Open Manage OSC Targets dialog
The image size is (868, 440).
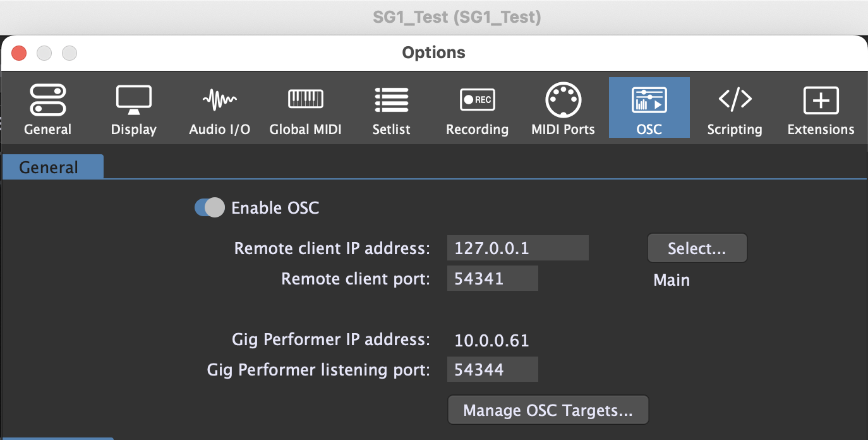click(548, 411)
